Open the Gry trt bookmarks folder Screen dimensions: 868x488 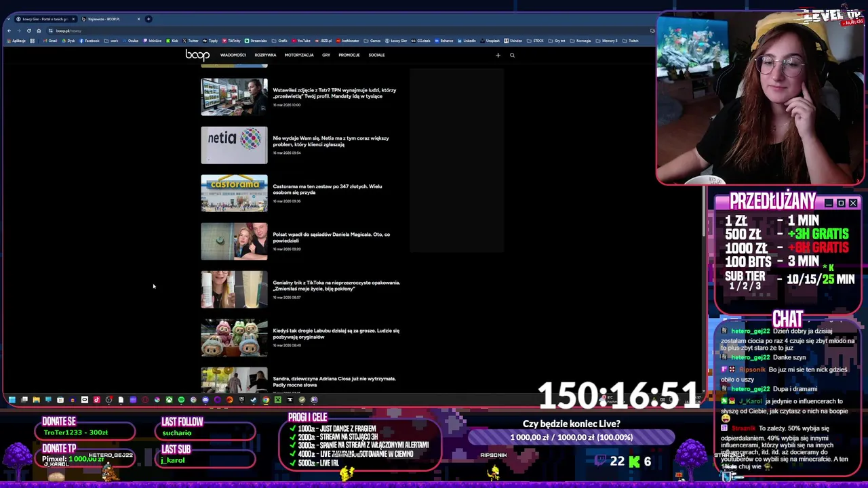click(557, 41)
